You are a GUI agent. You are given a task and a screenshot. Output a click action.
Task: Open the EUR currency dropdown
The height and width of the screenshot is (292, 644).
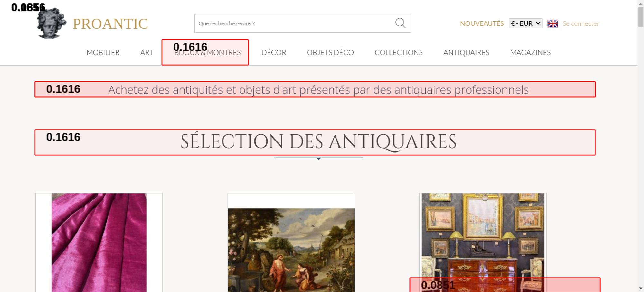pyautogui.click(x=525, y=23)
